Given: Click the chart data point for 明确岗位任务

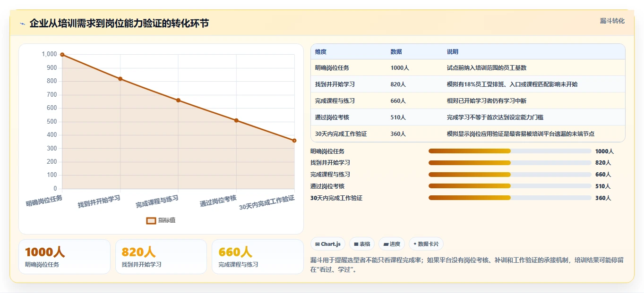Looking at the screenshot, I should [62, 55].
